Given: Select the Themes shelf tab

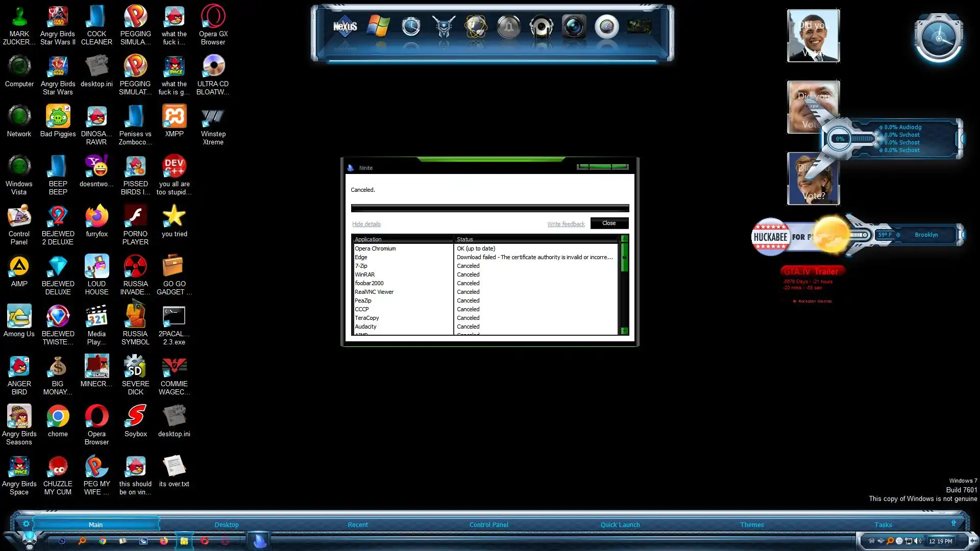Looking at the screenshot, I should (752, 524).
